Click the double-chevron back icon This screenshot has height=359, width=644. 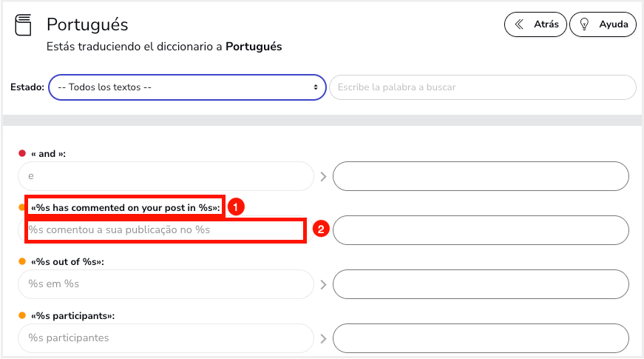[519, 24]
